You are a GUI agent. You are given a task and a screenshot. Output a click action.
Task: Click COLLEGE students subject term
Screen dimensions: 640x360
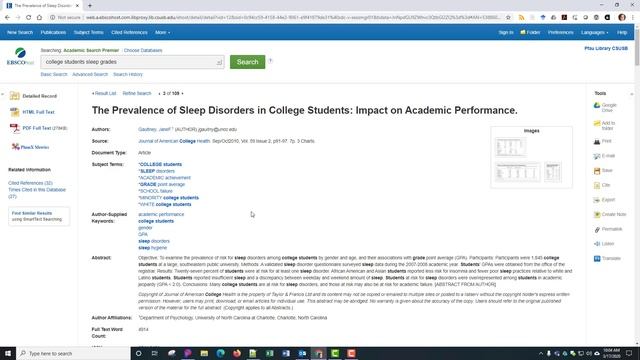click(x=161, y=164)
